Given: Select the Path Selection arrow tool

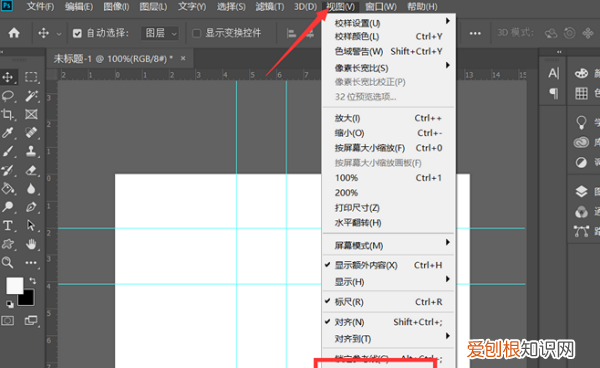Looking at the screenshot, I should tap(31, 225).
